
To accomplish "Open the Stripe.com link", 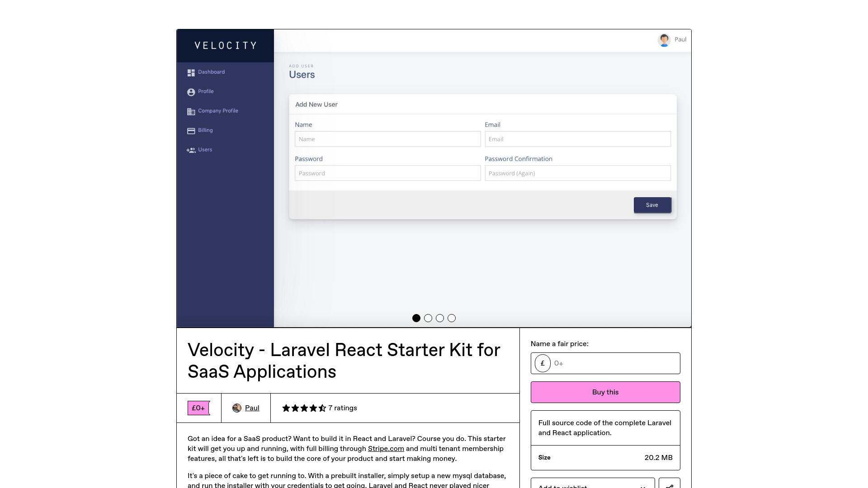I will 386,449.
